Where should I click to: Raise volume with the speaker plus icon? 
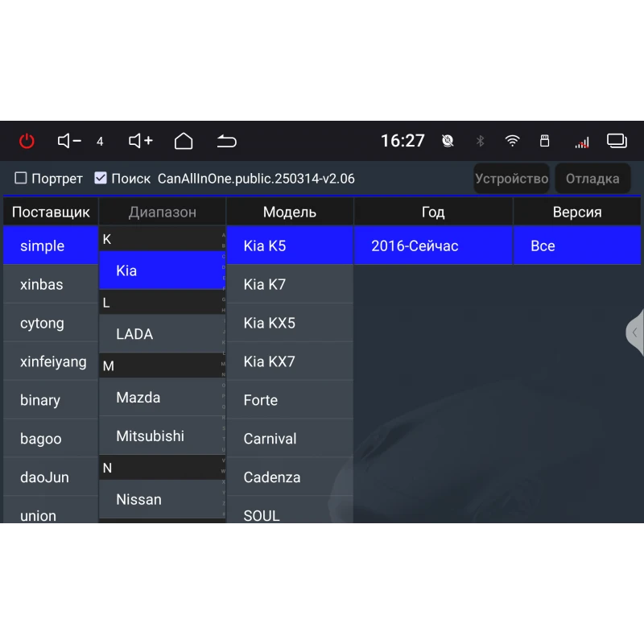(140, 141)
